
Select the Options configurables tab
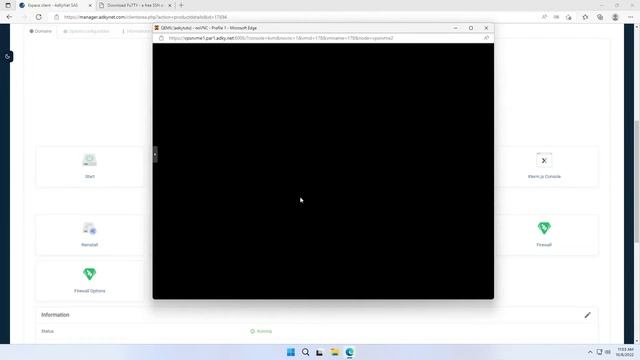coord(86,31)
